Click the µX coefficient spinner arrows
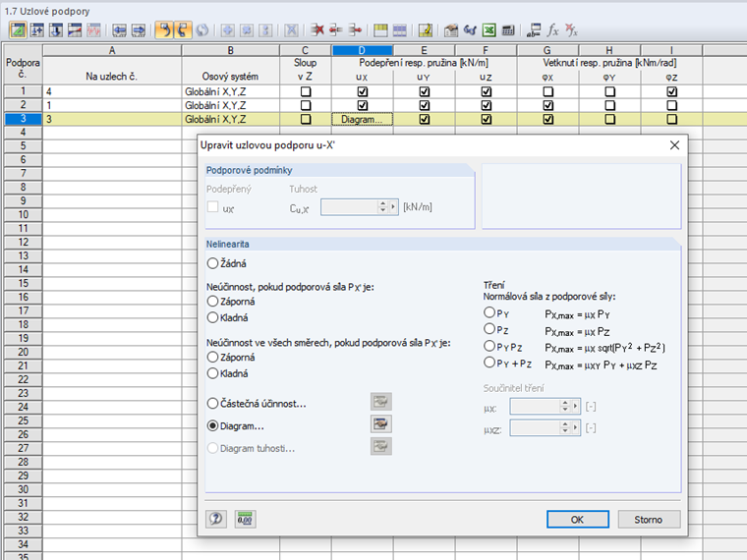 click(565, 406)
